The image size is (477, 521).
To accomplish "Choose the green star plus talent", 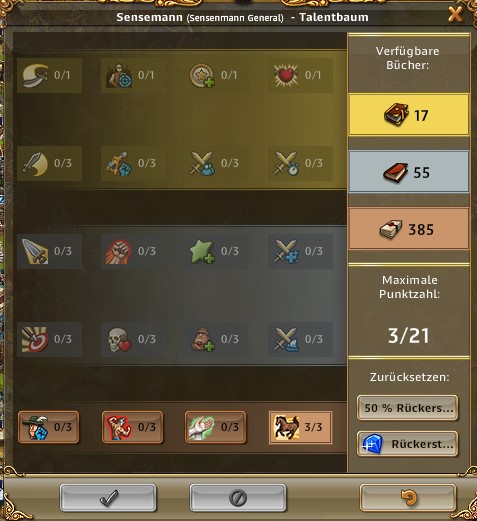I will click(x=202, y=252).
